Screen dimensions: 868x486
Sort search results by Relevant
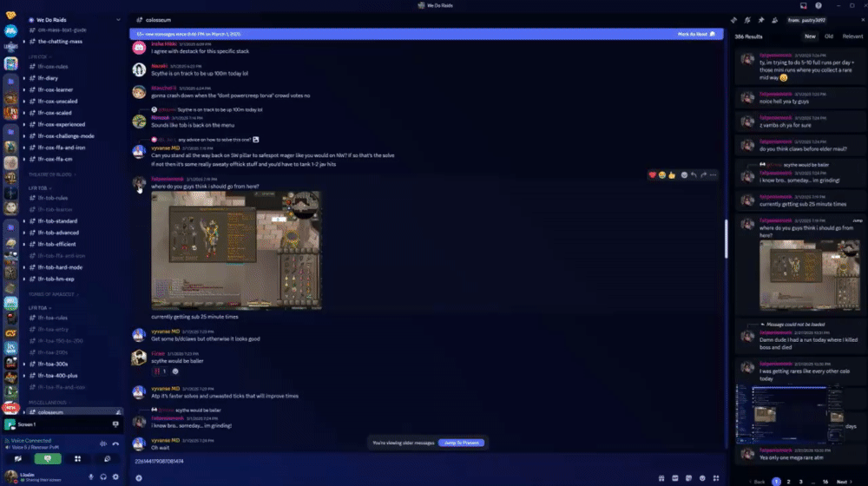(x=852, y=36)
